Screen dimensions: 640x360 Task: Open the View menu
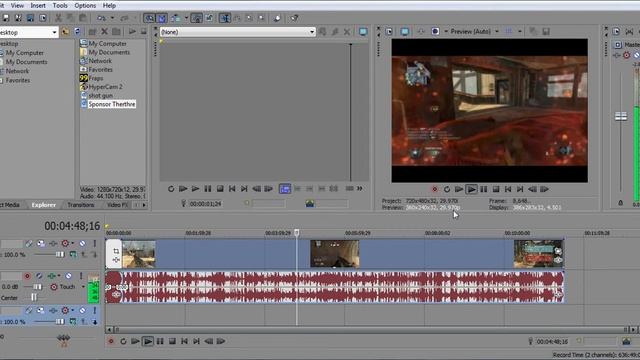17,6
